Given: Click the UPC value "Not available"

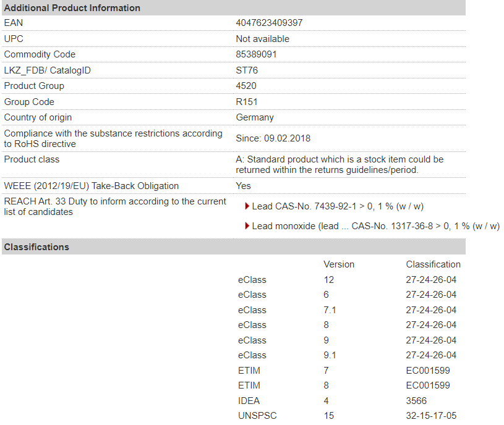Looking at the screenshot, I should click(263, 39).
